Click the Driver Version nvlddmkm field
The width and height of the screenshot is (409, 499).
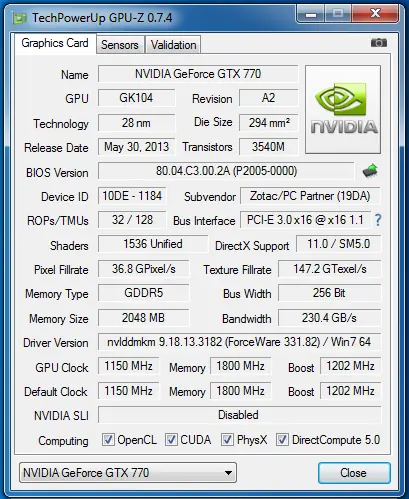[x=239, y=342]
